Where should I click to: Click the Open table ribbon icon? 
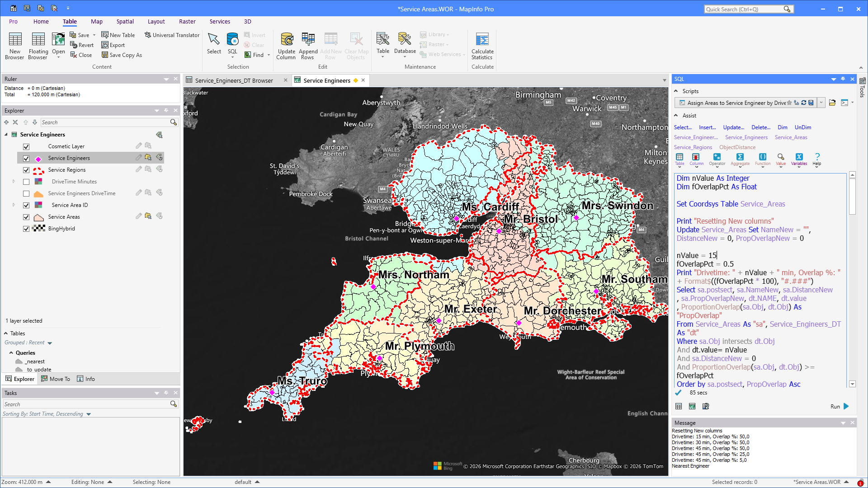58,45
